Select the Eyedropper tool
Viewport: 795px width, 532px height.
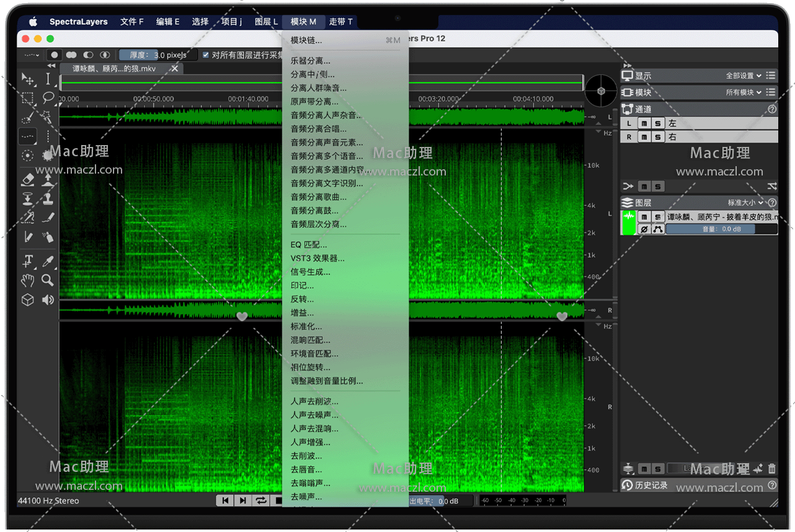click(x=48, y=260)
